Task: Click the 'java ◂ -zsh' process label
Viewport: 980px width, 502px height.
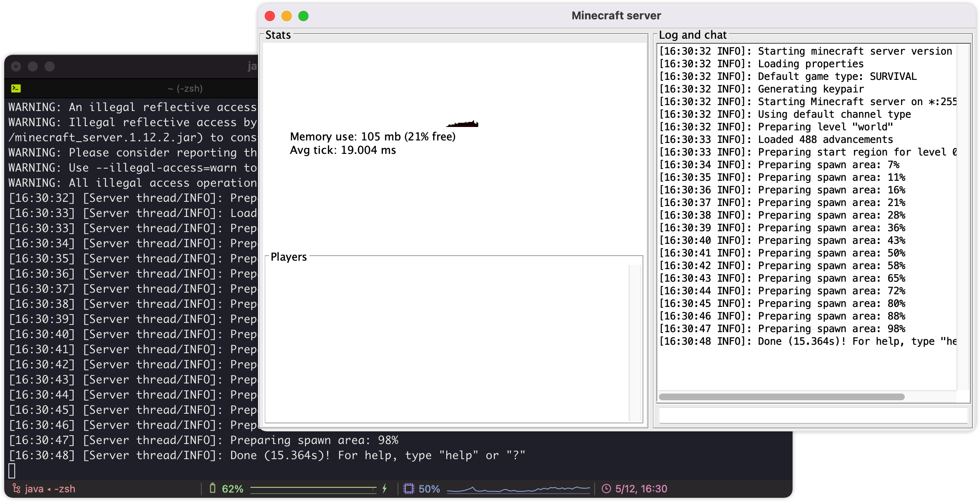Action: (x=50, y=489)
